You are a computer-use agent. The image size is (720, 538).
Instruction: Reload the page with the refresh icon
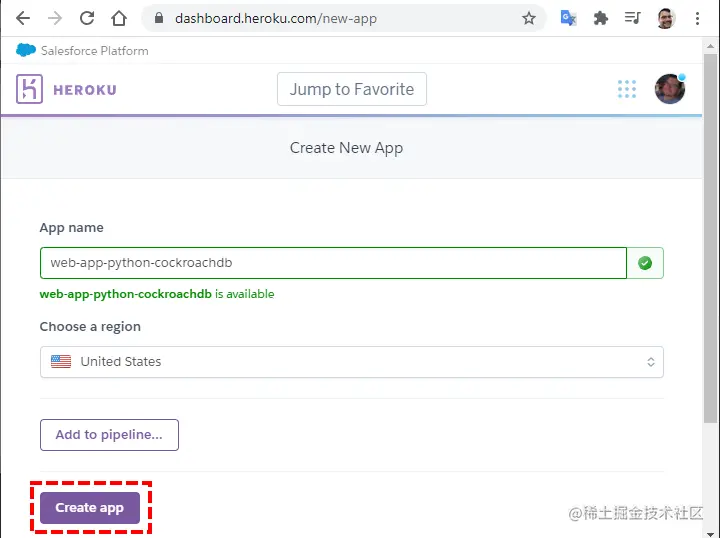pyautogui.click(x=87, y=18)
